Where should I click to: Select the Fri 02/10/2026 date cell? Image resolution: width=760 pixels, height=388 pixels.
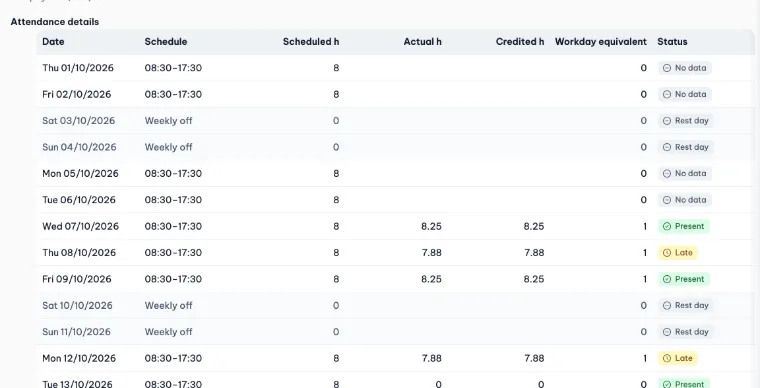[77, 94]
